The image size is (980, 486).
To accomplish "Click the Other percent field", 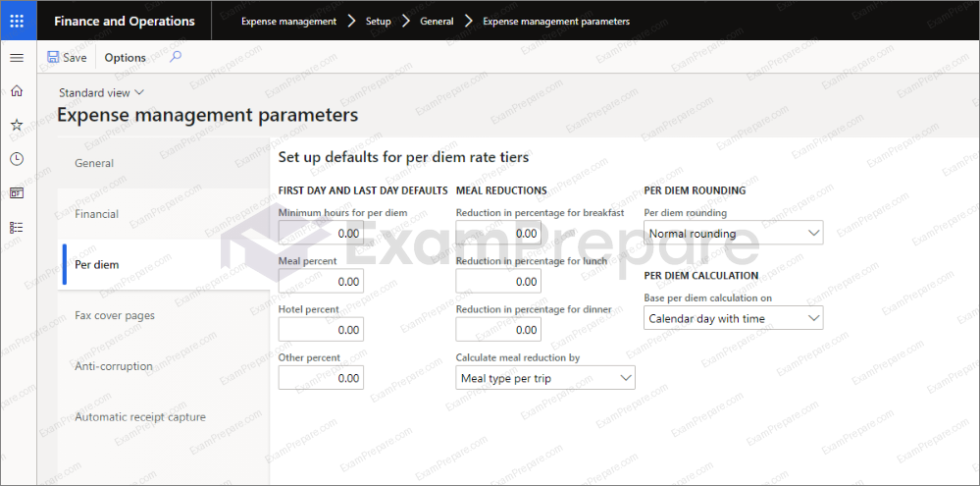I will click(321, 378).
